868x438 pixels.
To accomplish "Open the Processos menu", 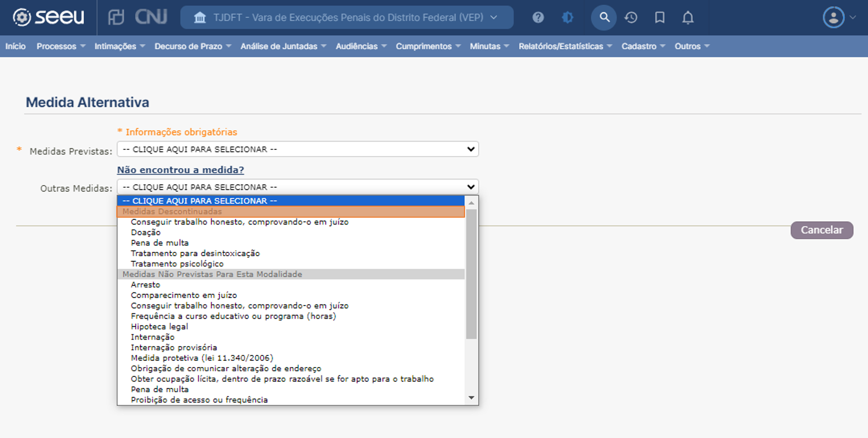I will (x=60, y=46).
